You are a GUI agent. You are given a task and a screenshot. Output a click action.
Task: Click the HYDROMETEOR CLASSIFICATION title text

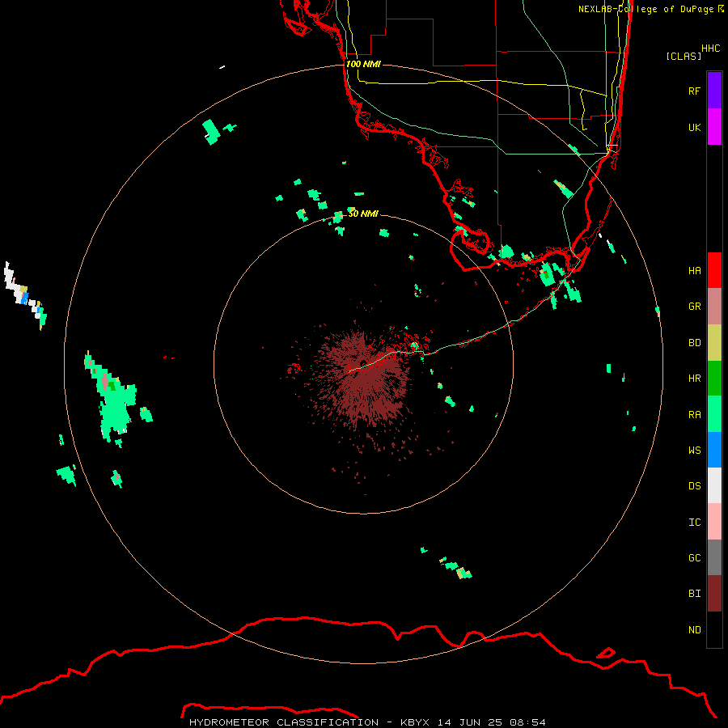284,722
